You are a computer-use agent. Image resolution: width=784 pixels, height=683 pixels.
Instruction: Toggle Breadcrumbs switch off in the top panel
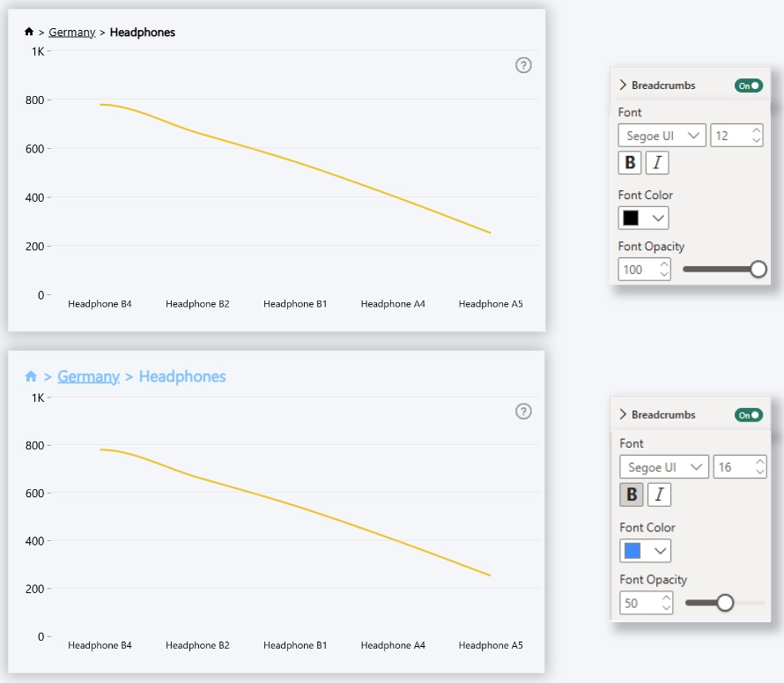coord(748,85)
